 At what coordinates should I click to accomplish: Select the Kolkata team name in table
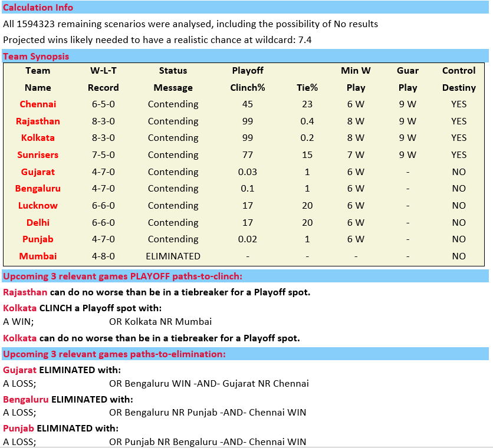click(38, 138)
